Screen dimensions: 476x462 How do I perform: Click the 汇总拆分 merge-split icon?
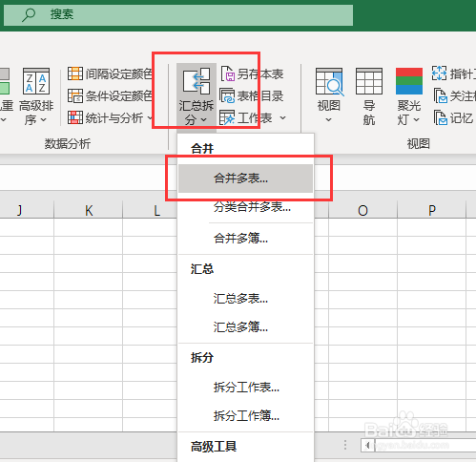197,81
